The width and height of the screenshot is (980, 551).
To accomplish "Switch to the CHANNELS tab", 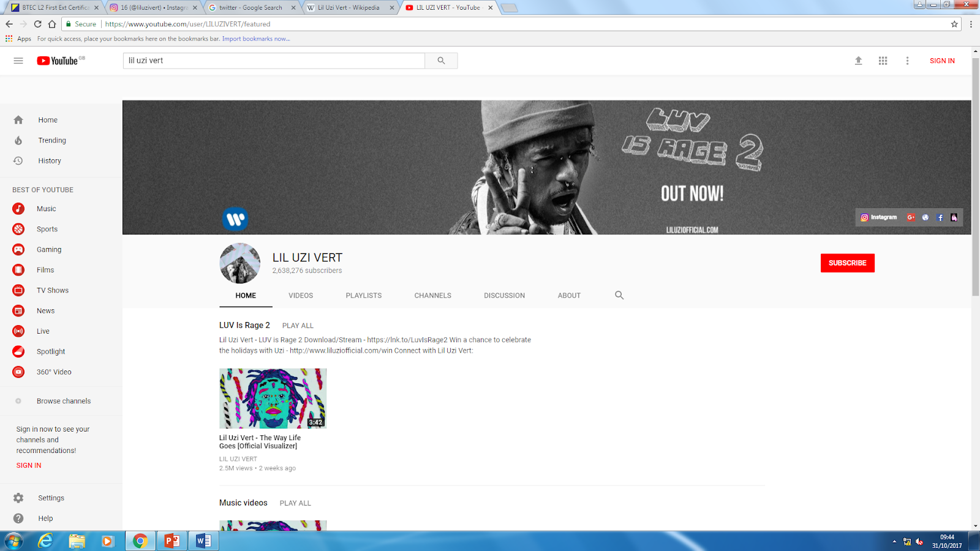I will pos(433,295).
